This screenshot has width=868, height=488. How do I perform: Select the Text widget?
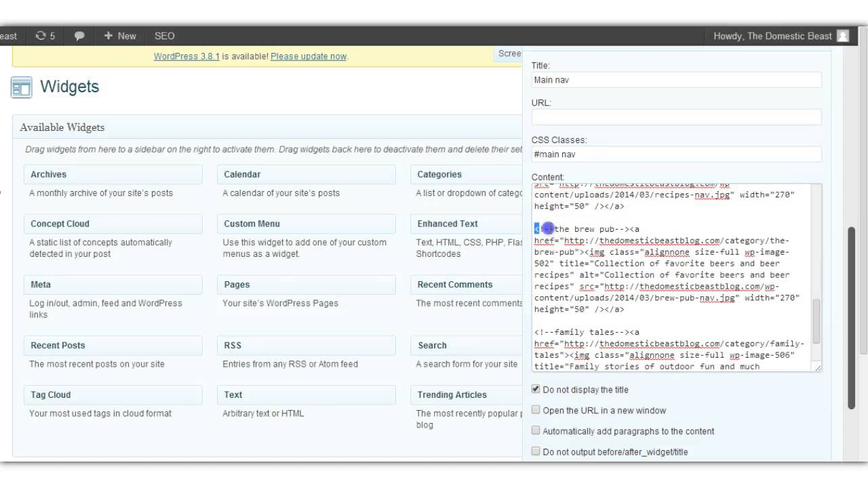[x=307, y=394]
